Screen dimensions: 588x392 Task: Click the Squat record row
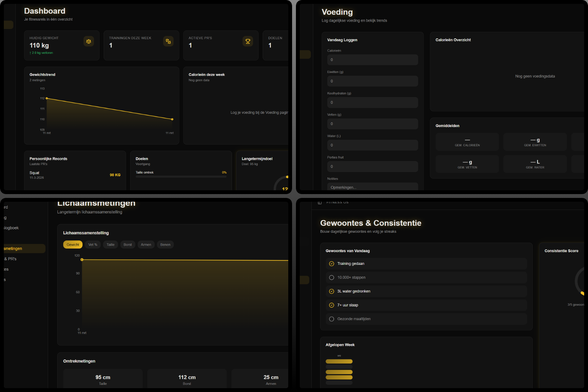75,175
